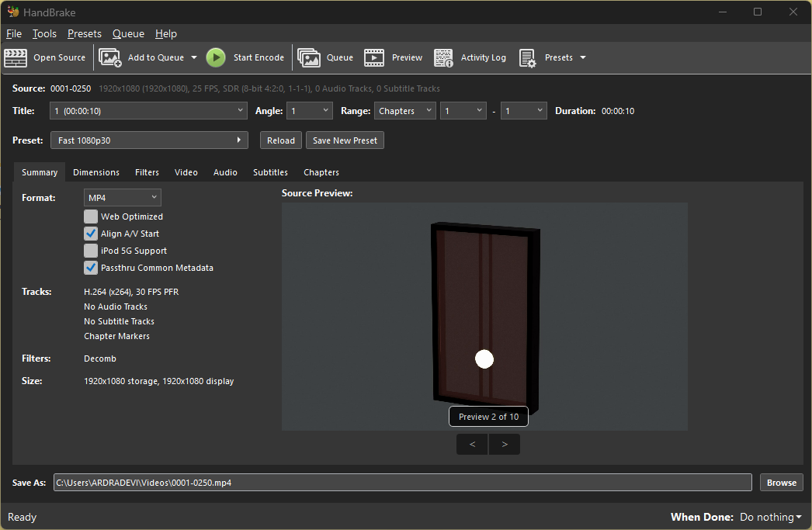Select the Summary tab
Image resolution: width=812 pixels, height=530 pixels.
(40, 172)
